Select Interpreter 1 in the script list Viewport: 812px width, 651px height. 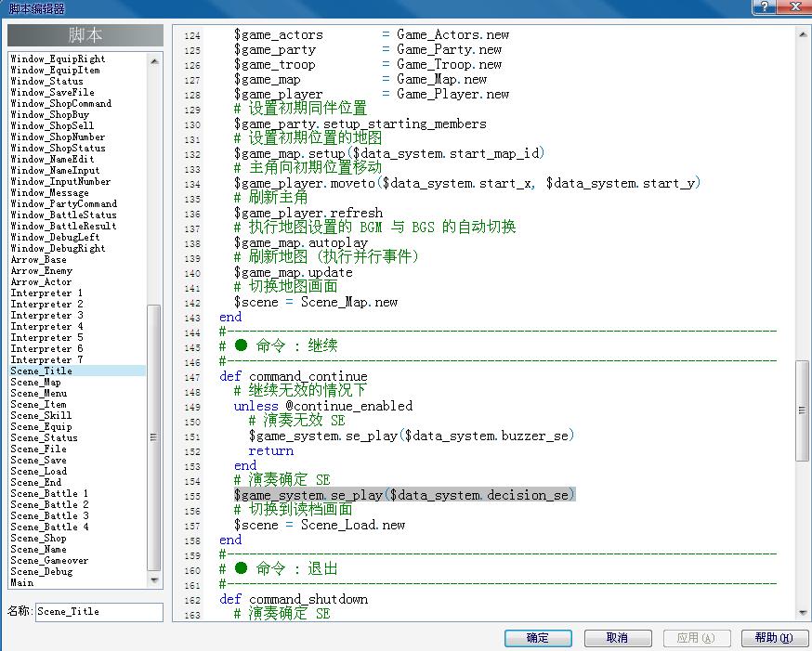46,293
